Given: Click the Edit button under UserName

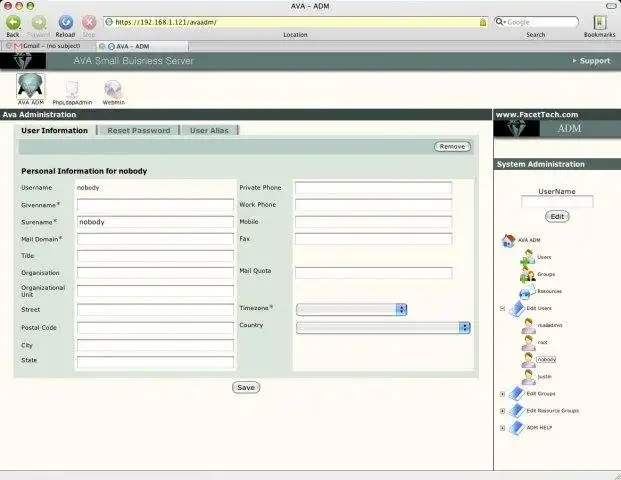Looking at the screenshot, I should pos(557,217).
